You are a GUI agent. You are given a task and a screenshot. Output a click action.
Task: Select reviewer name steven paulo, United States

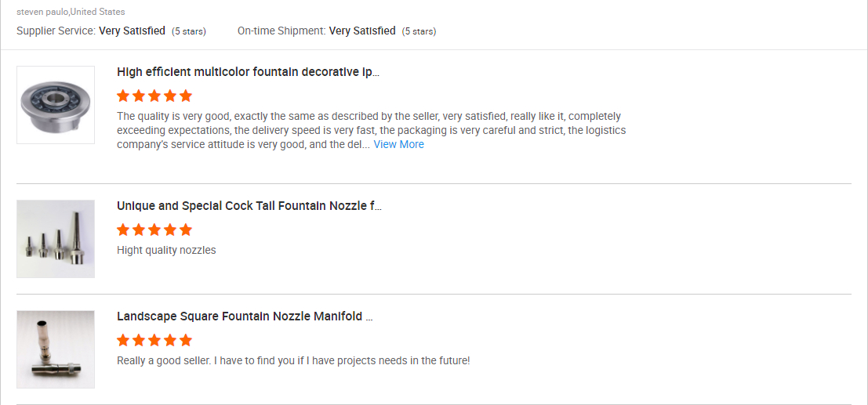[x=71, y=12]
